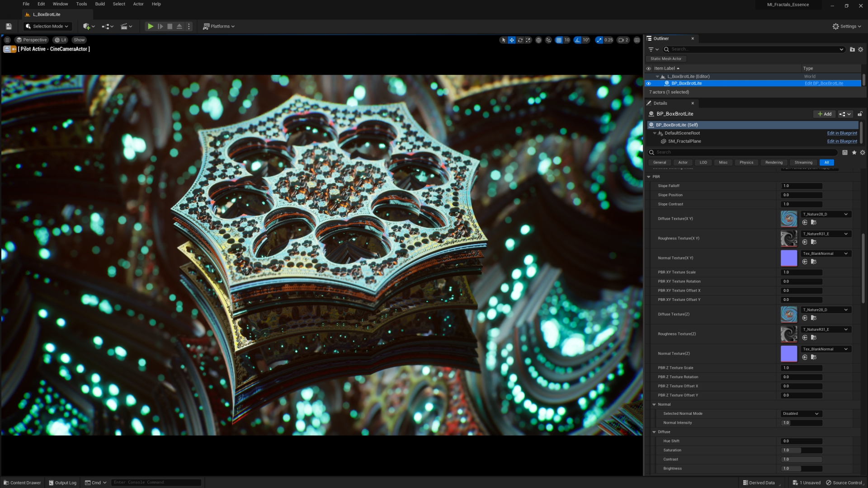Hide BP_BoxBrotLite with its eye icon
Image resolution: width=868 pixels, height=488 pixels.
click(x=649, y=83)
